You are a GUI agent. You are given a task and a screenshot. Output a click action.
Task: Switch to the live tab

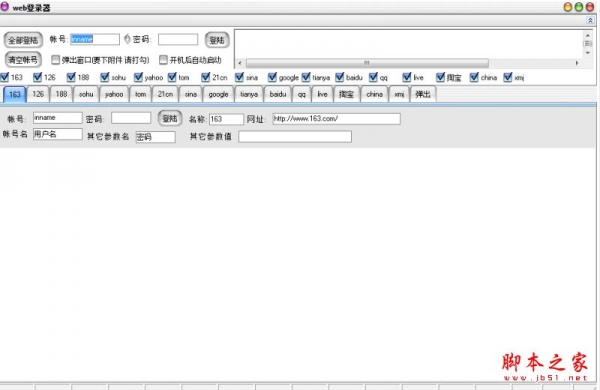[323, 94]
